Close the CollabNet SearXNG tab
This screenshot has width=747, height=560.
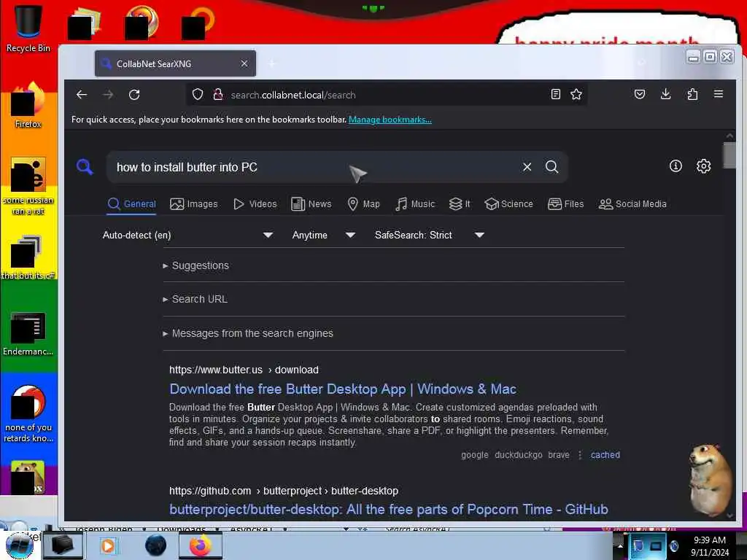[x=244, y=63]
